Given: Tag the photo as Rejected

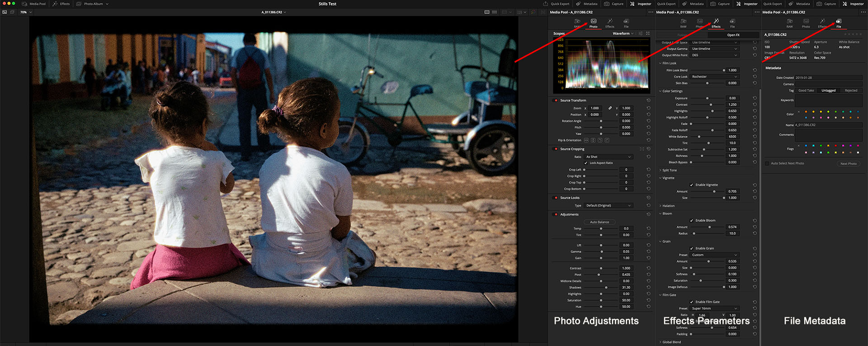Looking at the screenshot, I should pyautogui.click(x=851, y=90).
